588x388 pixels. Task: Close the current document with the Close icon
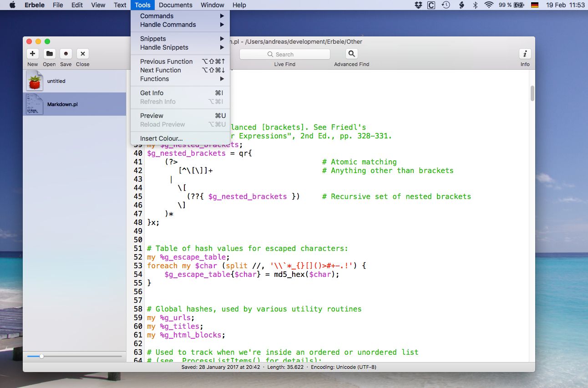click(x=82, y=54)
